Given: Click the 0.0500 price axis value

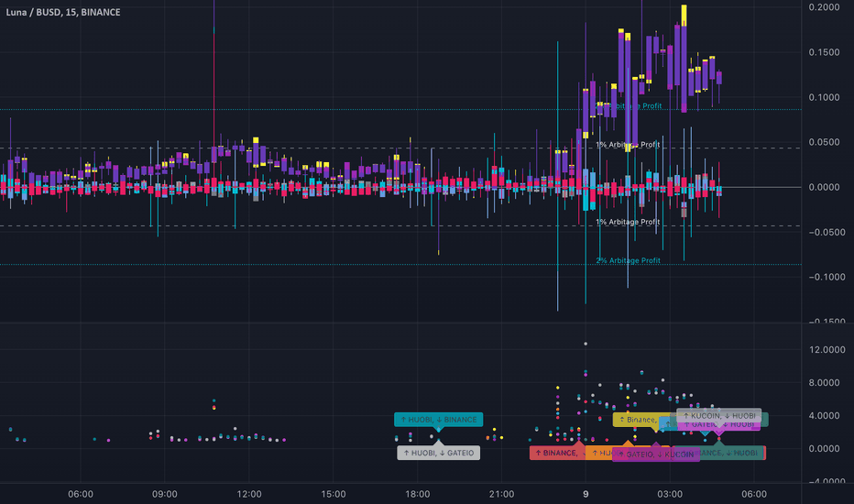Looking at the screenshot, I should tap(824, 142).
